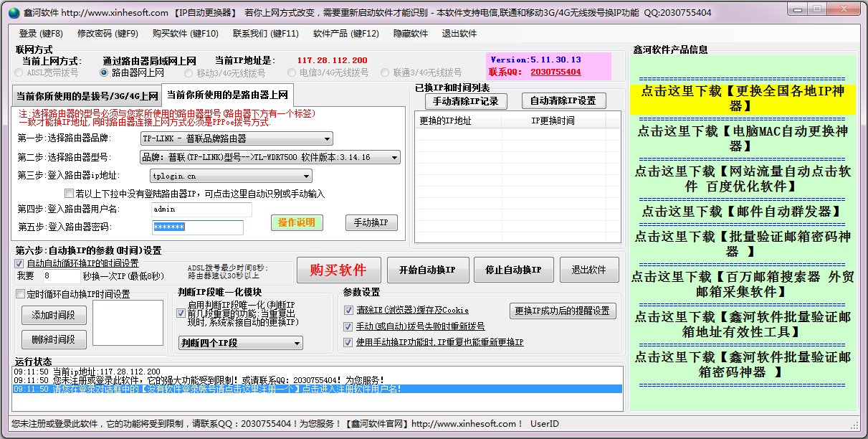Open the 购买软件 (键F10) menu
The image size is (868, 439).
point(186,34)
